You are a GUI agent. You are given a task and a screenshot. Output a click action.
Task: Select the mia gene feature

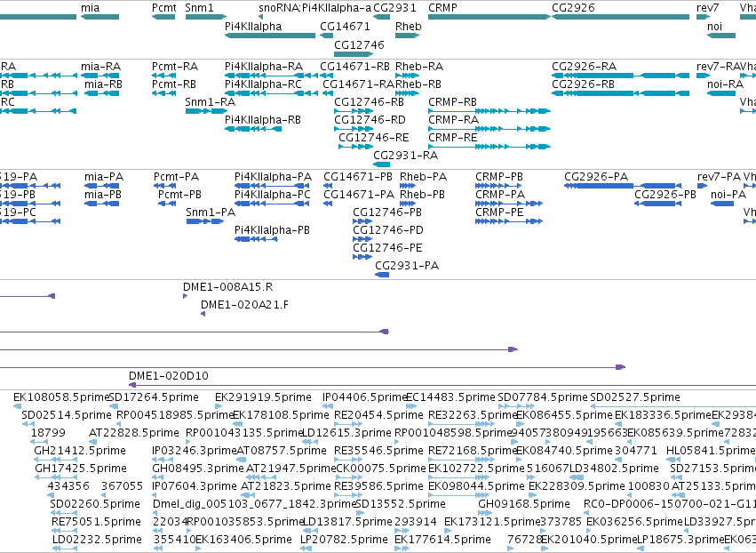point(99,17)
